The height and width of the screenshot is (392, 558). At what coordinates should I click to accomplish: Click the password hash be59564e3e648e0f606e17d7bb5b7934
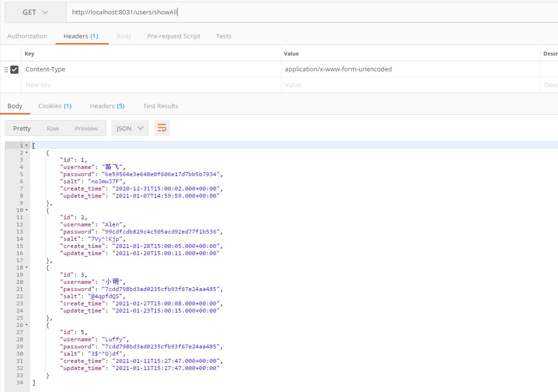coord(161,174)
